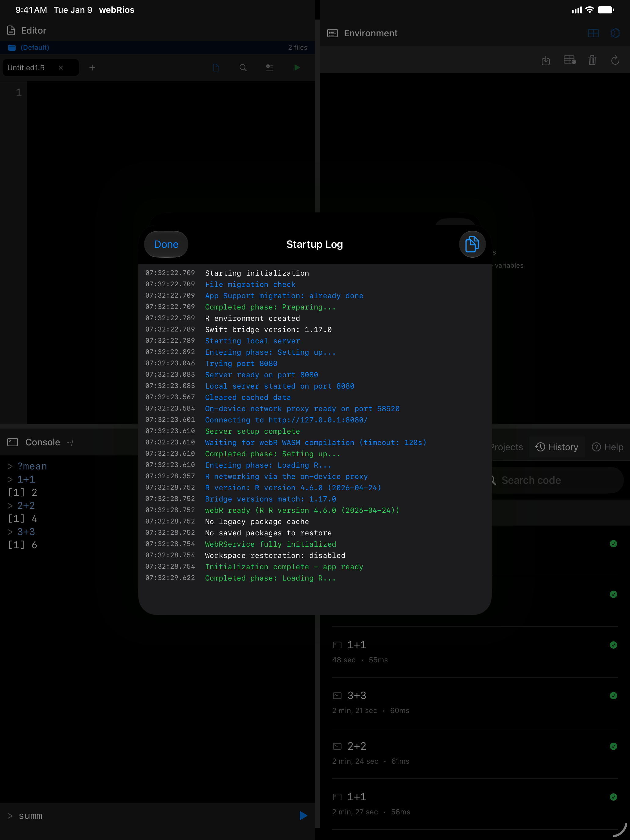The width and height of the screenshot is (630, 840).
Task: Focus the Search code field
Action: coord(557,480)
